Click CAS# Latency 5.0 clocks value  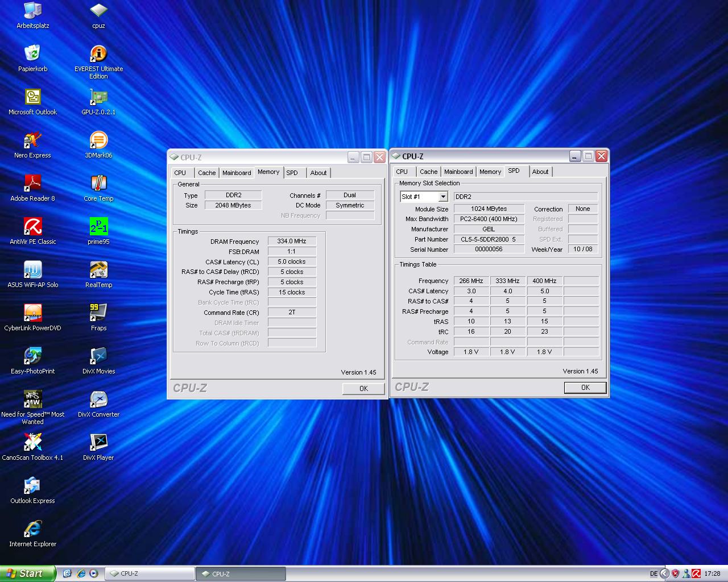(292, 261)
